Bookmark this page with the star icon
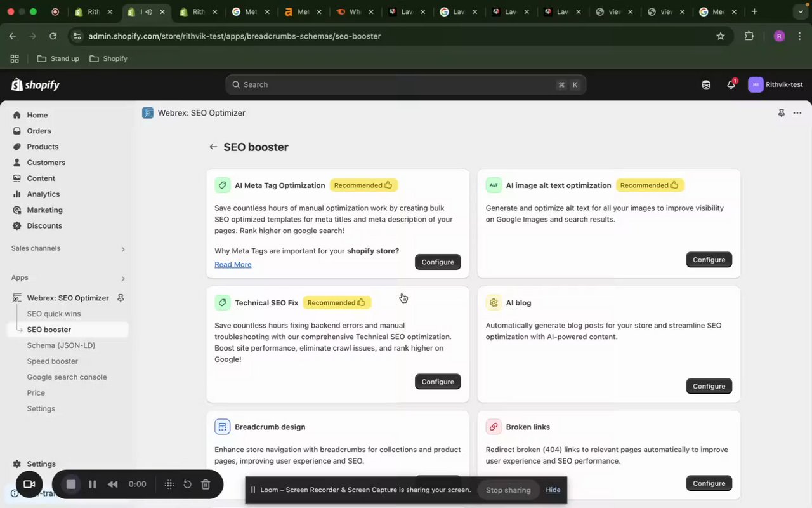812x508 pixels. pos(721,36)
